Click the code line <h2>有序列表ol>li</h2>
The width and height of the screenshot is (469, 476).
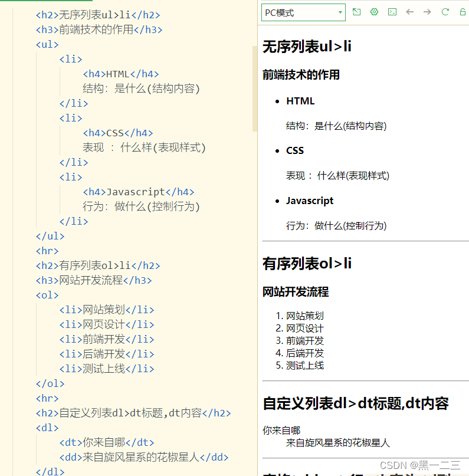click(x=98, y=265)
